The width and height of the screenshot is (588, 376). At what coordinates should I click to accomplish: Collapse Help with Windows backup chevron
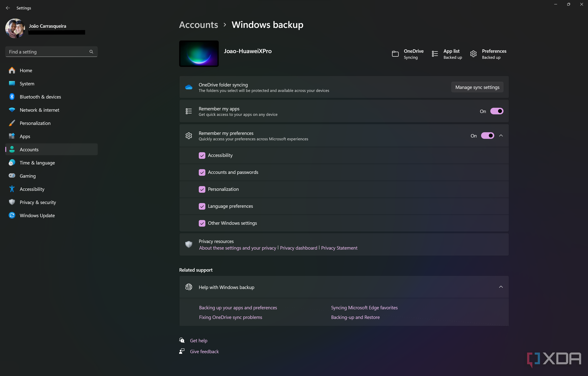[501, 287]
